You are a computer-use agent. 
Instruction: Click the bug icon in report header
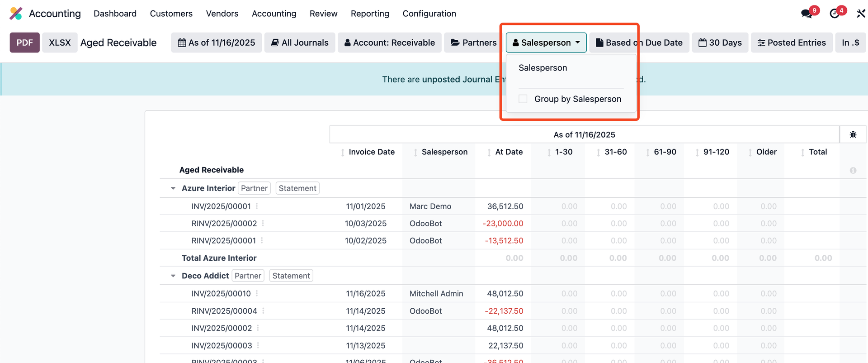click(853, 134)
